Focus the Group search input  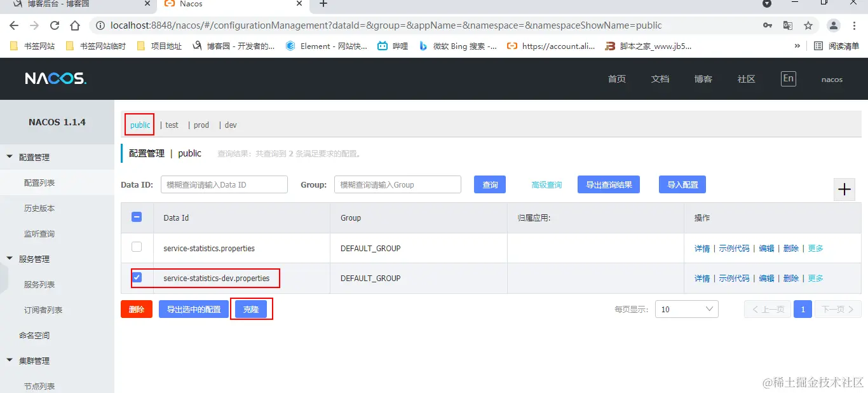click(398, 184)
